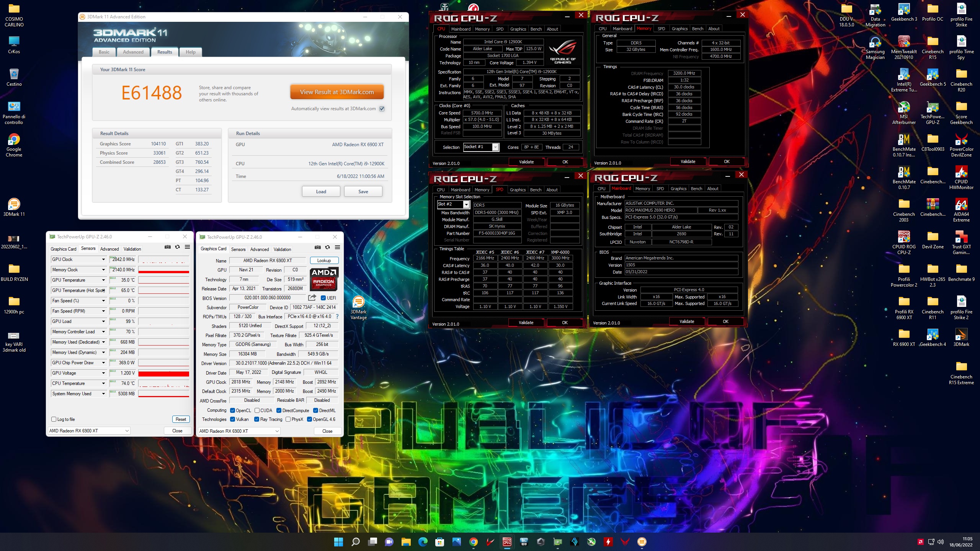Open Mainboard tab in top-left CPU-Z window
The width and height of the screenshot is (980, 551).
[x=461, y=29]
